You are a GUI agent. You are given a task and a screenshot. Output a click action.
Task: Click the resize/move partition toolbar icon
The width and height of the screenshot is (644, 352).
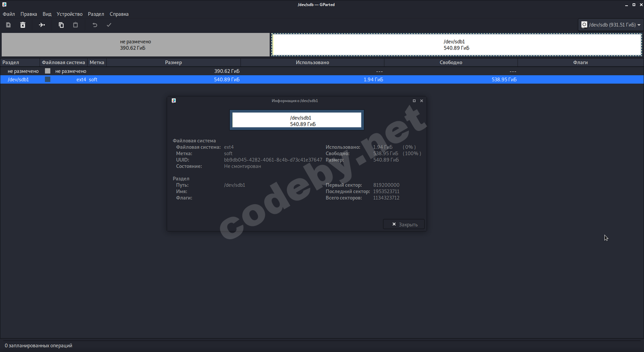pyautogui.click(x=42, y=25)
